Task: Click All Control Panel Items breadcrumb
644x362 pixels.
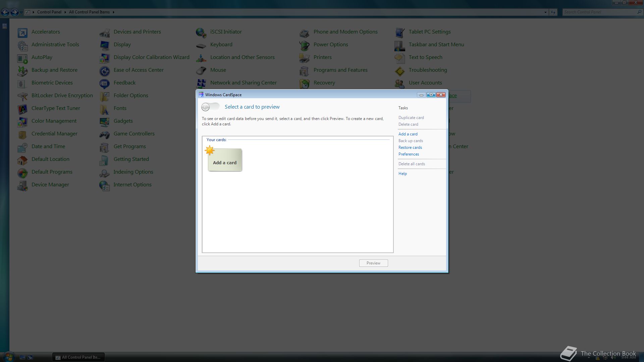Action: click(89, 12)
